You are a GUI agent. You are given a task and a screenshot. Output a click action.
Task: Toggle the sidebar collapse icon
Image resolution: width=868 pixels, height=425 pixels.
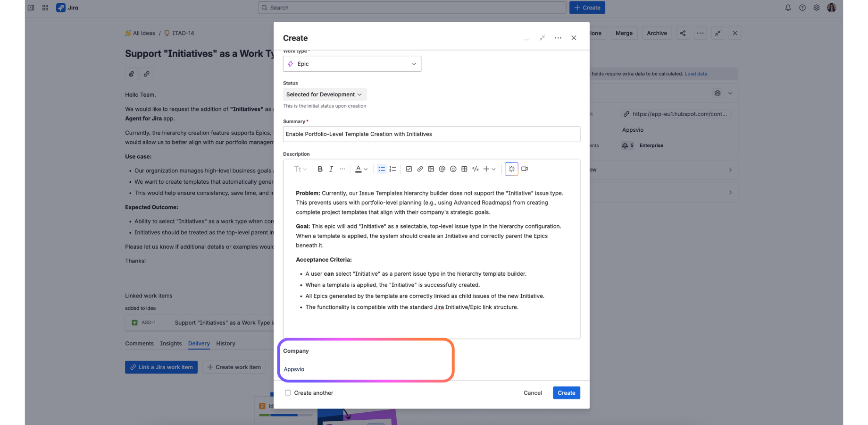coord(31,8)
